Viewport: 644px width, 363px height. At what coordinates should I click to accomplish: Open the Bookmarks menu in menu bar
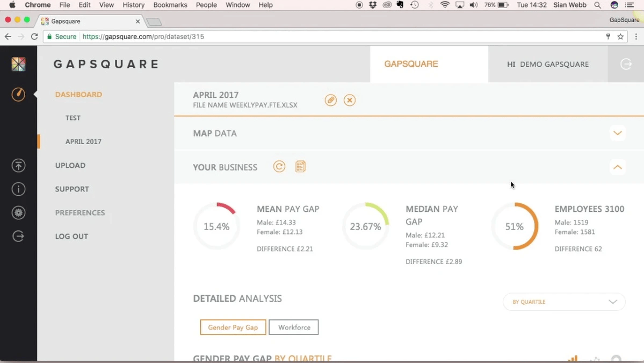170,5
